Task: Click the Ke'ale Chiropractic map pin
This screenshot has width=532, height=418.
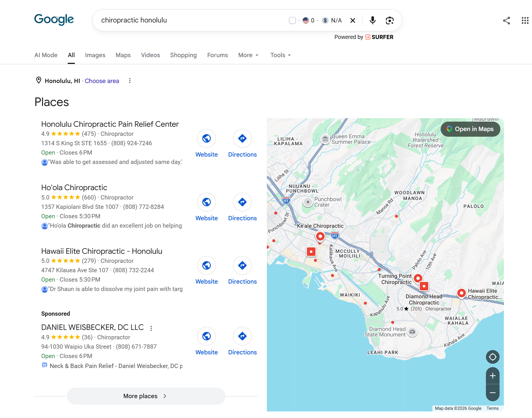Action: 320,236
